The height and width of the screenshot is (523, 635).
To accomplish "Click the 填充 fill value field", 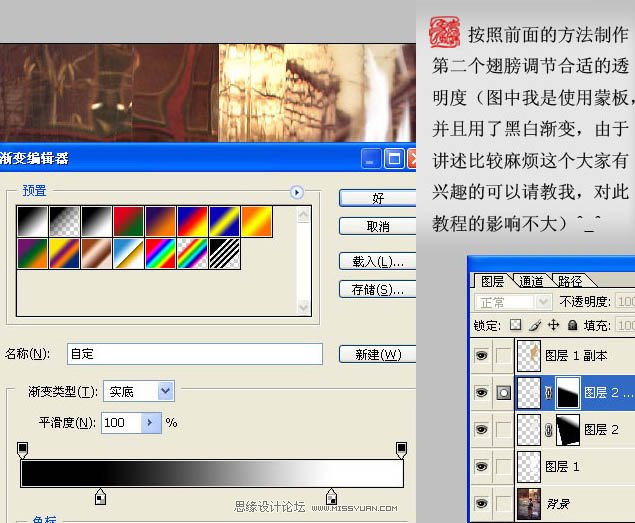I will pos(625,325).
